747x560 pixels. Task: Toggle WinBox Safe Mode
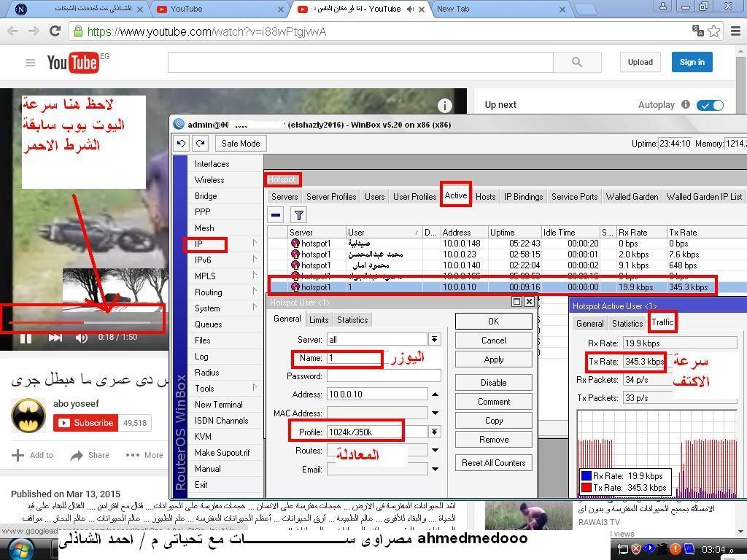pos(241,144)
